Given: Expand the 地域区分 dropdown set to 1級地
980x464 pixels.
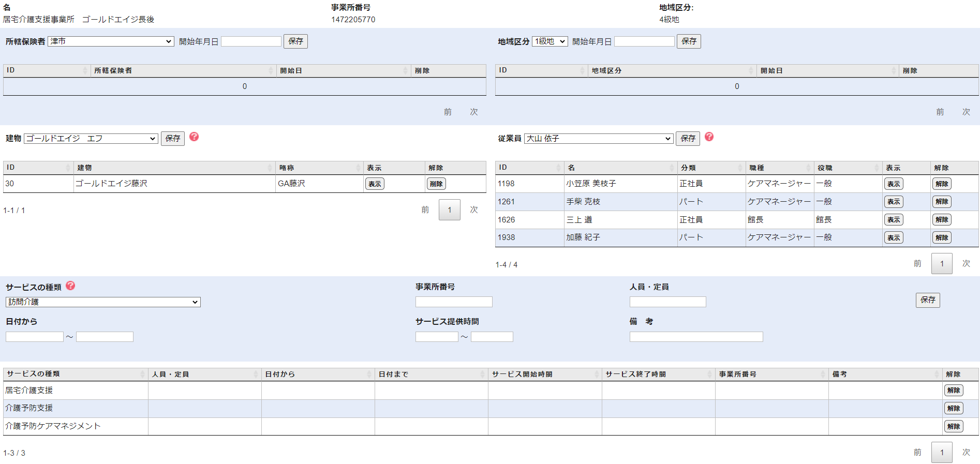Looking at the screenshot, I should 550,41.
